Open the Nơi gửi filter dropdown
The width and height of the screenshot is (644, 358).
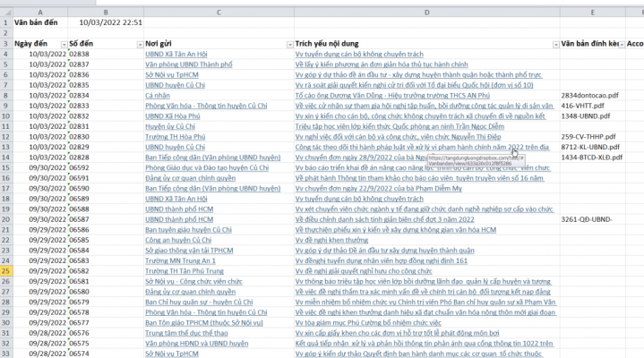tap(290, 45)
